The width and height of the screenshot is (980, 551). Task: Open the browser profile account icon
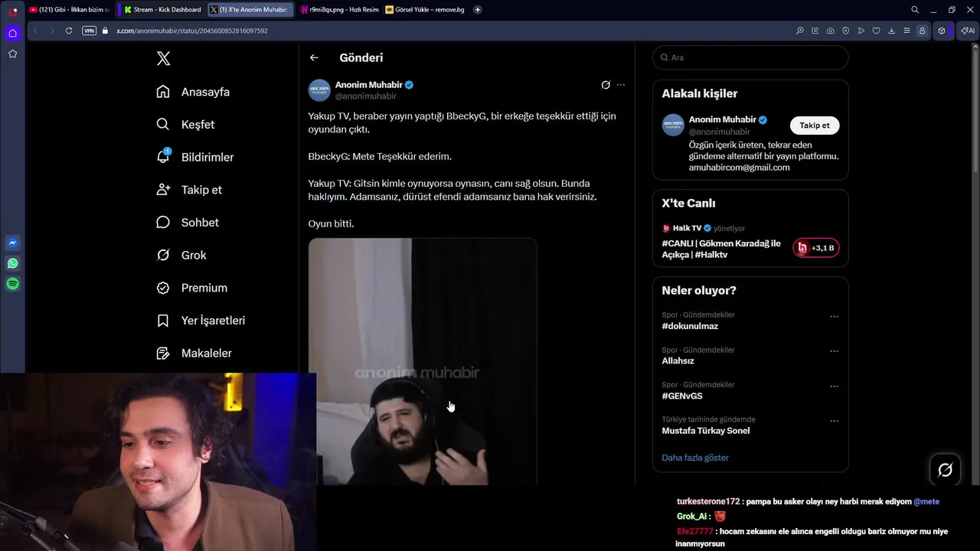pyautogui.click(x=923, y=31)
